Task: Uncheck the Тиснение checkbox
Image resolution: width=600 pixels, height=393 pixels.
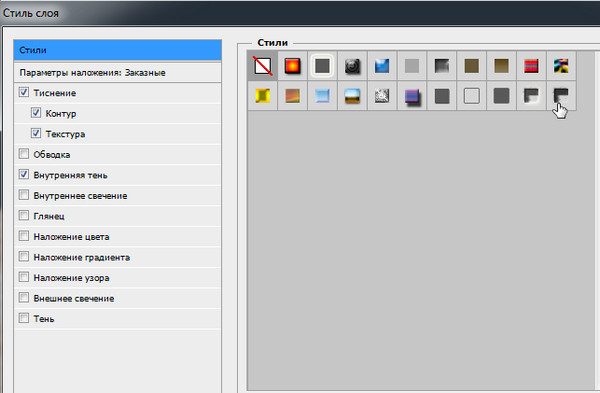Action: click(24, 92)
